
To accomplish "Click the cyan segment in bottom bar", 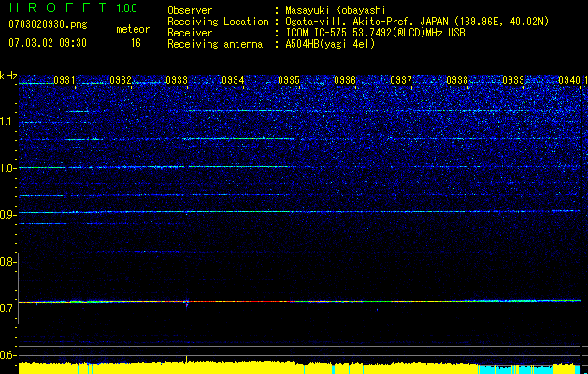I will 495,368.
